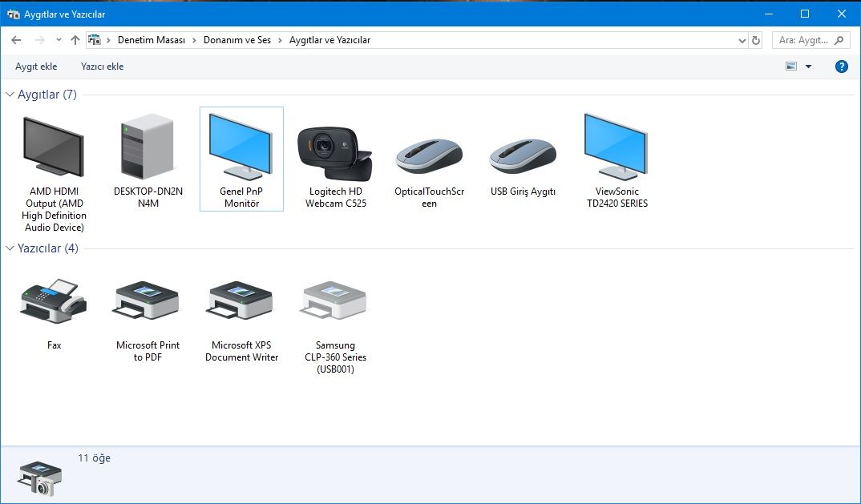Close the Aygıtlar ve Yazıcılar window
This screenshot has height=504, width=861.
[841, 14]
